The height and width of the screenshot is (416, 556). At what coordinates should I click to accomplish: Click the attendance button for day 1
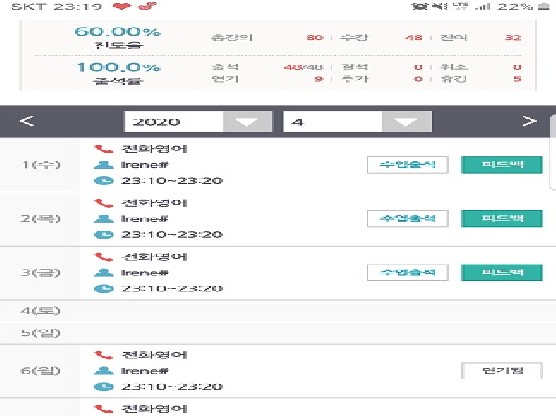[407, 165]
